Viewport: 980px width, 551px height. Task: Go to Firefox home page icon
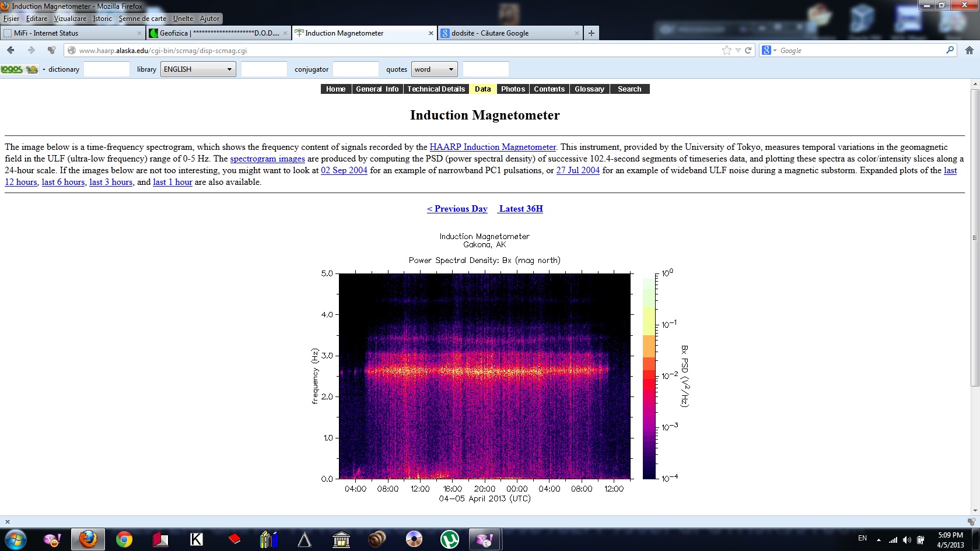point(970,50)
